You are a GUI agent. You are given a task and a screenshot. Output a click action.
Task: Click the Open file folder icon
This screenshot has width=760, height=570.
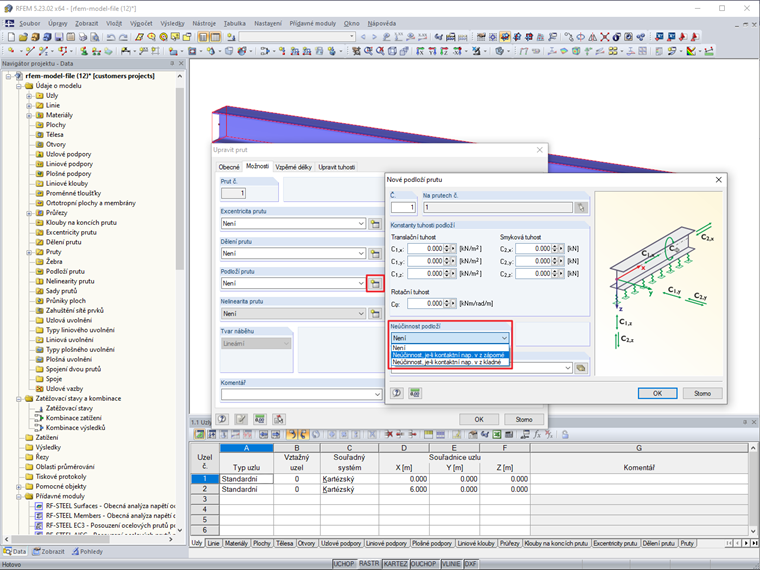coord(23,37)
